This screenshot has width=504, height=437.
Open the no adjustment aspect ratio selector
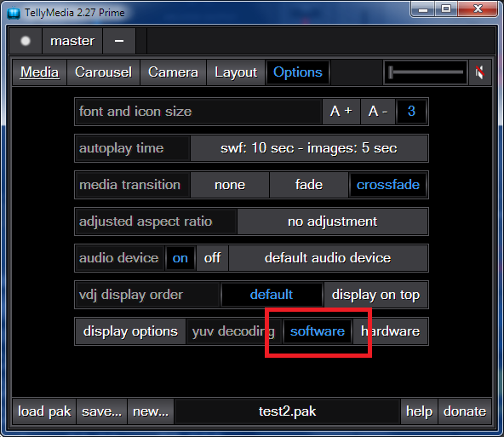pos(332,221)
